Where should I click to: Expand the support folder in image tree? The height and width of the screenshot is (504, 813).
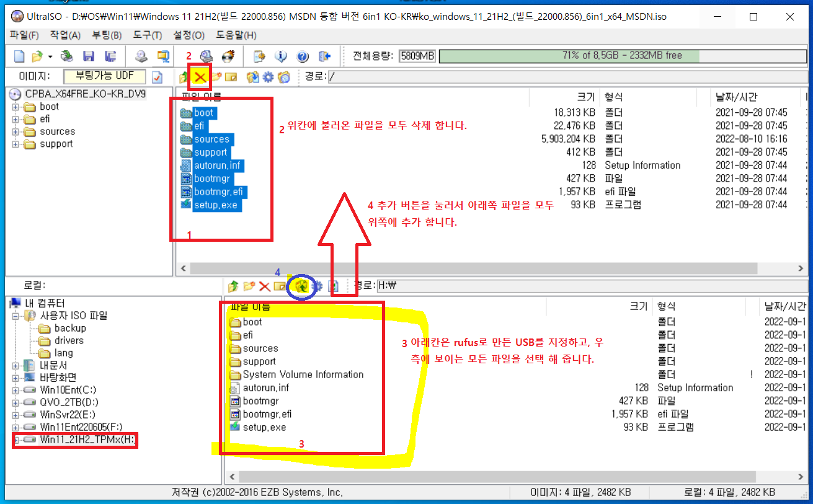pyautogui.click(x=15, y=144)
